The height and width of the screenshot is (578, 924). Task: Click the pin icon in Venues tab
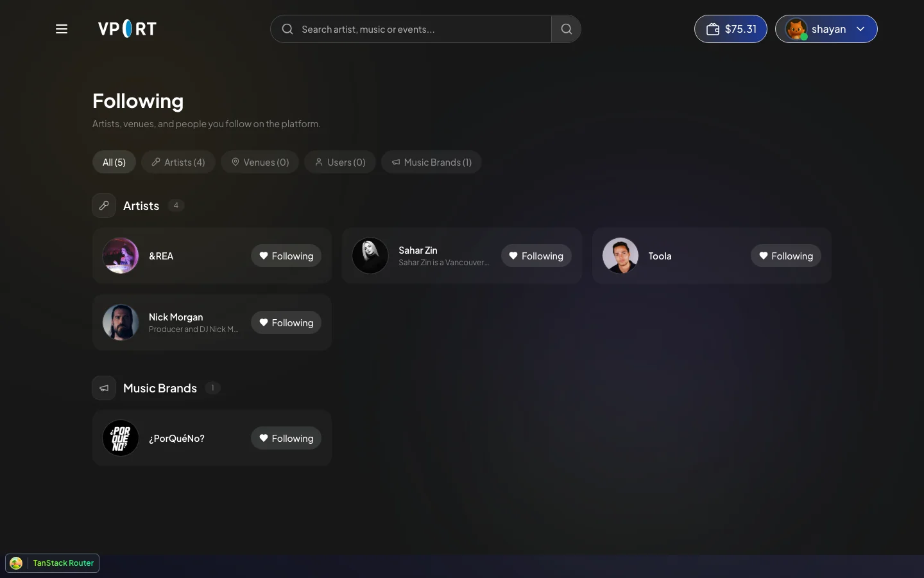tap(235, 162)
